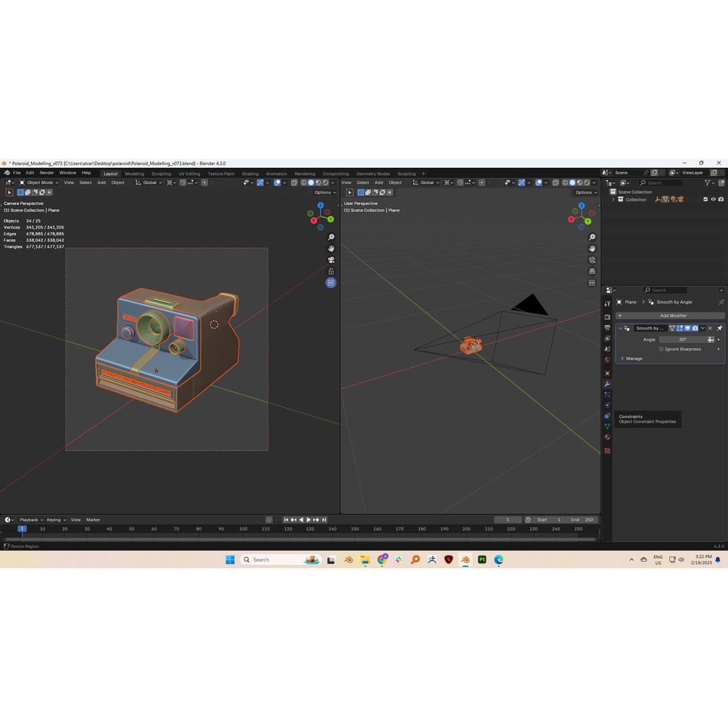Open the Modifiers wrench tab

click(607, 384)
